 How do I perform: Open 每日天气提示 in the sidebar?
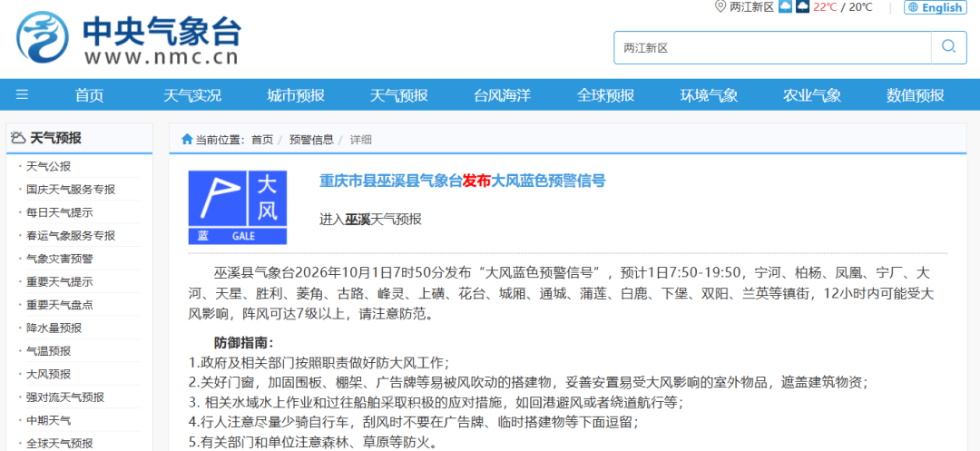click(60, 212)
